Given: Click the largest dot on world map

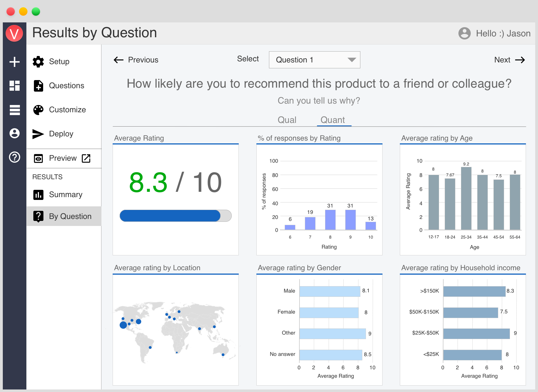Looking at the screenshot, I should click(123, 325).
